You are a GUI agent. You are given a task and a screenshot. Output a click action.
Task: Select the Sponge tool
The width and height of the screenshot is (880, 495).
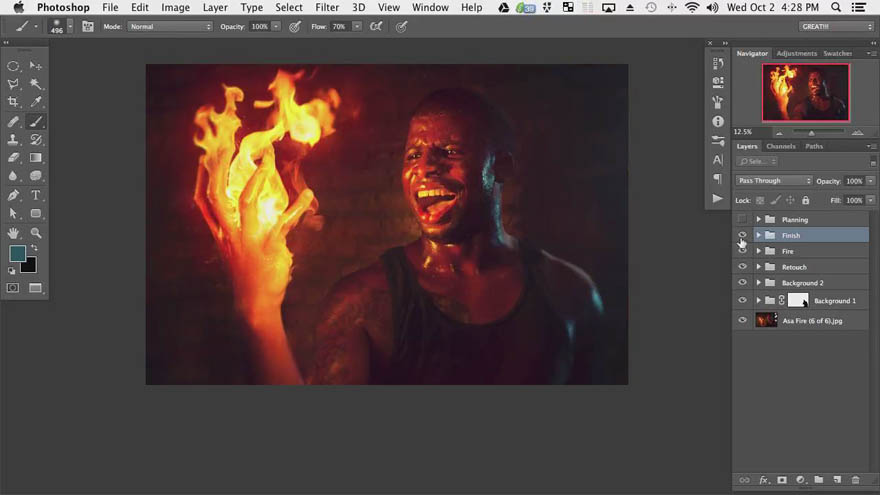coord(35,176)
